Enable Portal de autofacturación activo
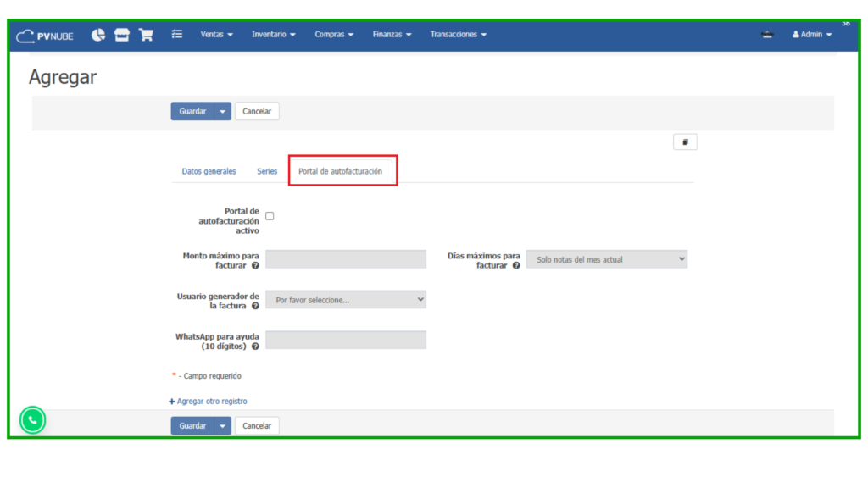Screen dimensions: 868x488 269,215
